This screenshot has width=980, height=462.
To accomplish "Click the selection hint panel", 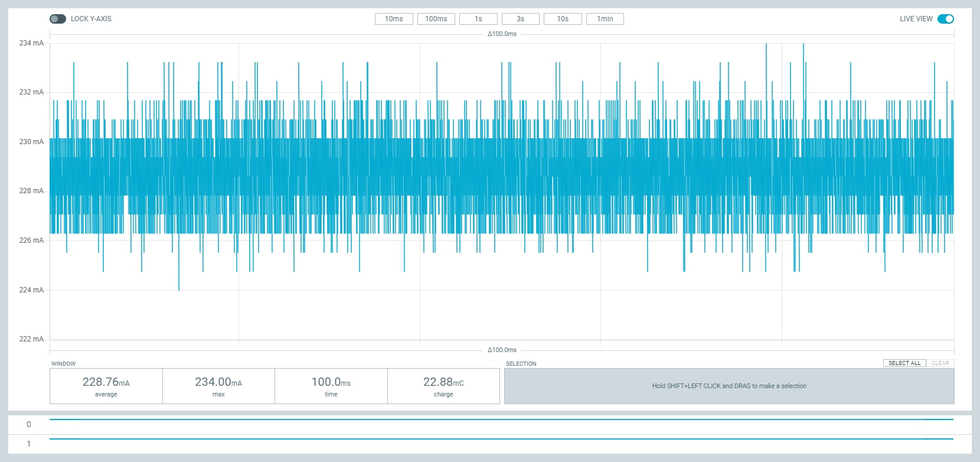I will click(729, 386).
